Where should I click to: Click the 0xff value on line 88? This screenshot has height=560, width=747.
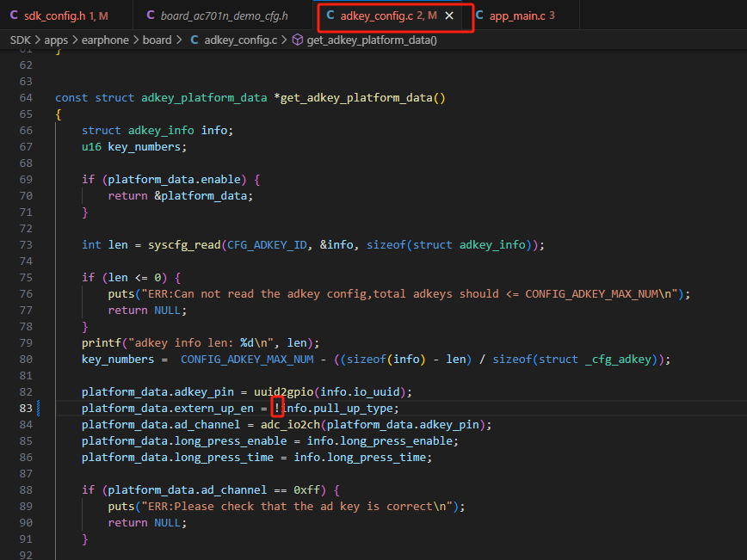pyautogui.click(x=306, y=490)
